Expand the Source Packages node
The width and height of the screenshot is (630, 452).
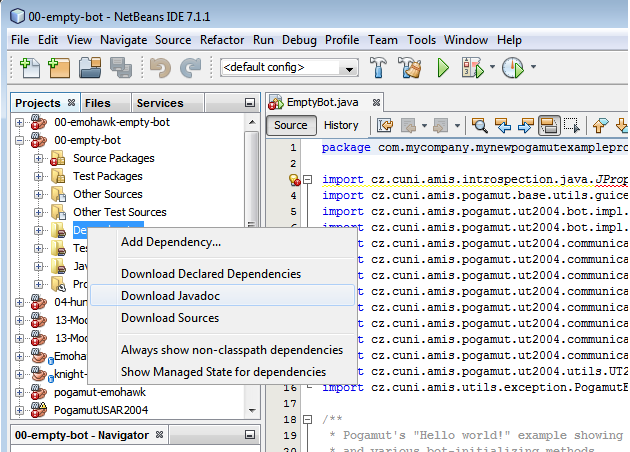coord(39,158)
